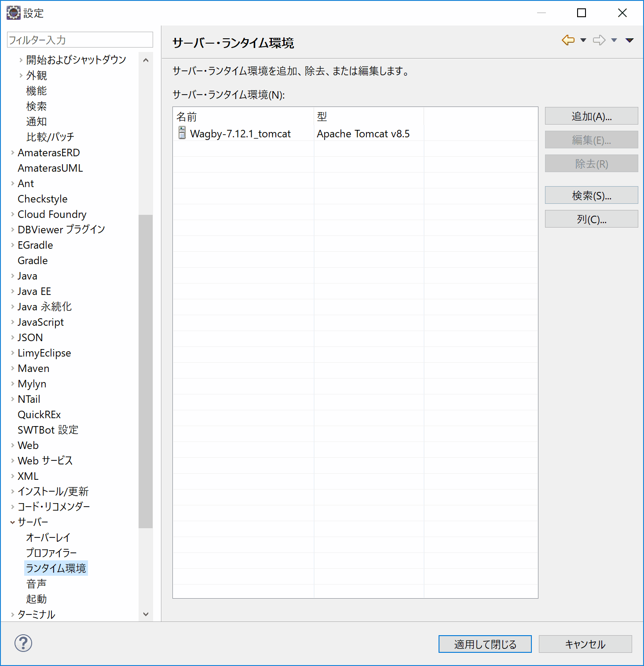Expand the Web tree node
The width and height of the screenshot is (644, 666).
coord(12,445)
